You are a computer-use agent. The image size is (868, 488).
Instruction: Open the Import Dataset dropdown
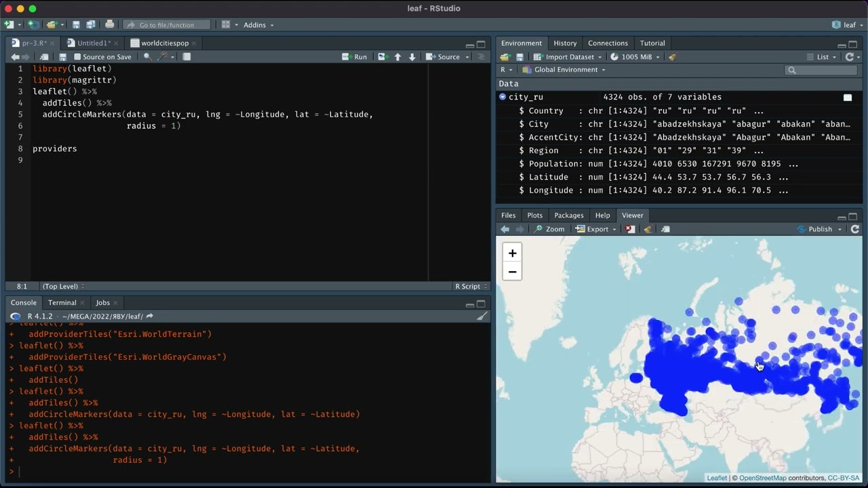(x=568, y=57)
